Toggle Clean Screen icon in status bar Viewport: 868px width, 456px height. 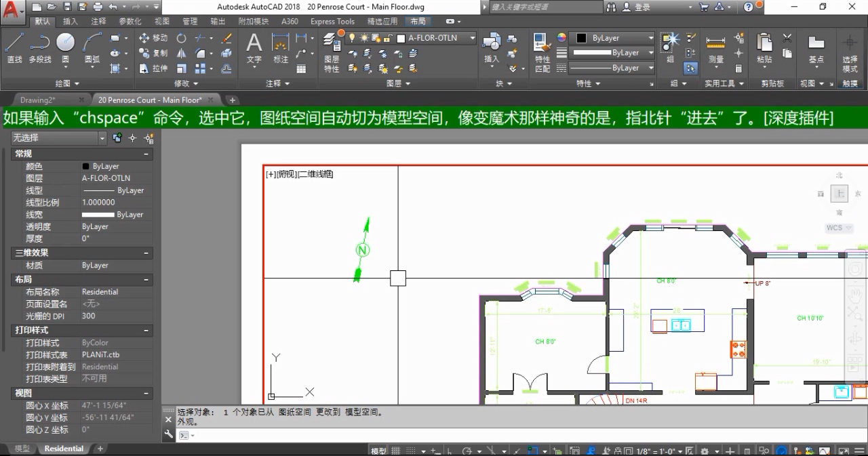pyautogui.click(x=844, y=451)
